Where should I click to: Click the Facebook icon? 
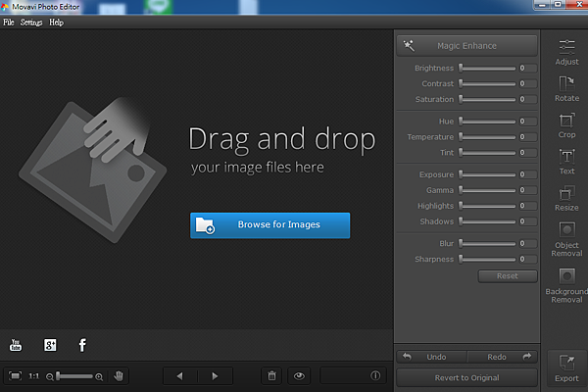pyautogui.click(x=82, y=345)
